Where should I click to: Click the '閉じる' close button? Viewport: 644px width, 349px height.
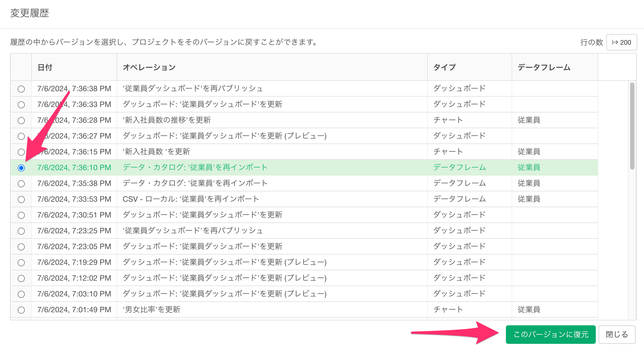[617, 334]
